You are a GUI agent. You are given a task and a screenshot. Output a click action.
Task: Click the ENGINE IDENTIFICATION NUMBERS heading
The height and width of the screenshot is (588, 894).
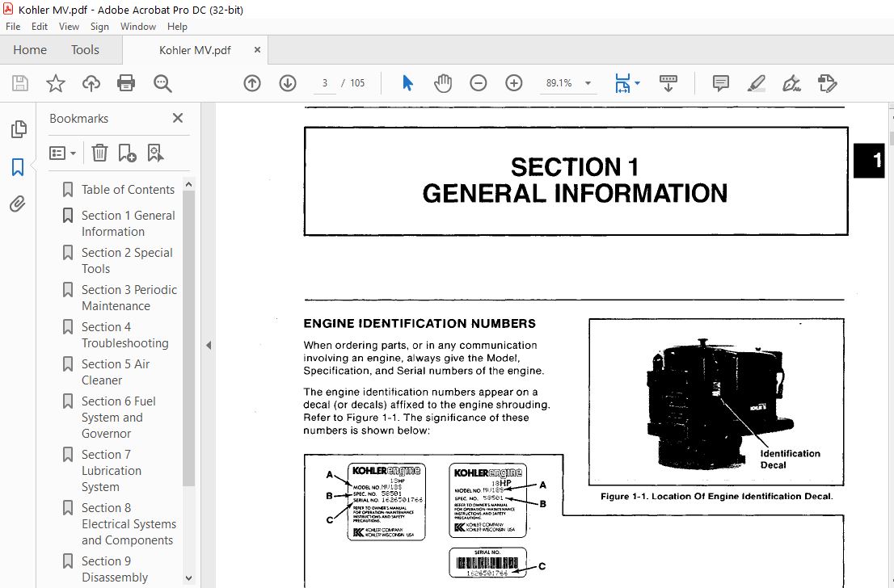coord(420,324)
